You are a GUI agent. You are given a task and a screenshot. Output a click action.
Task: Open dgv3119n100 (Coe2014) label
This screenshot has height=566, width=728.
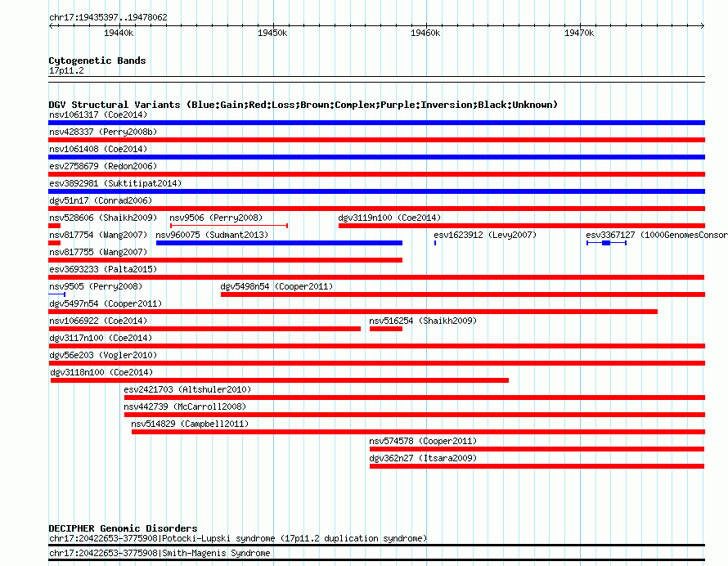(389, 218)
